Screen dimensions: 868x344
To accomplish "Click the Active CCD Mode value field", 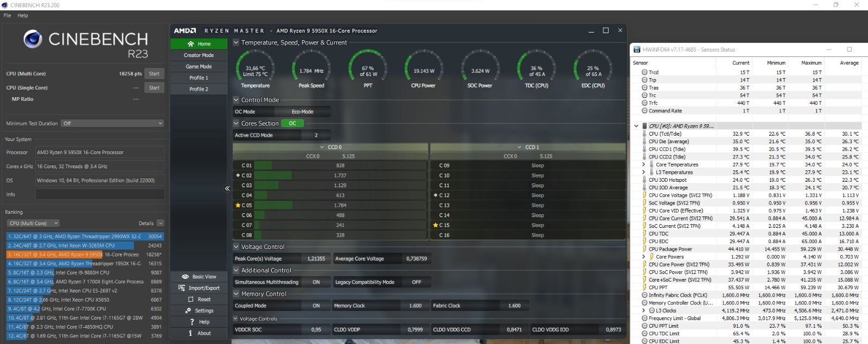I will [x=317, y=135].
